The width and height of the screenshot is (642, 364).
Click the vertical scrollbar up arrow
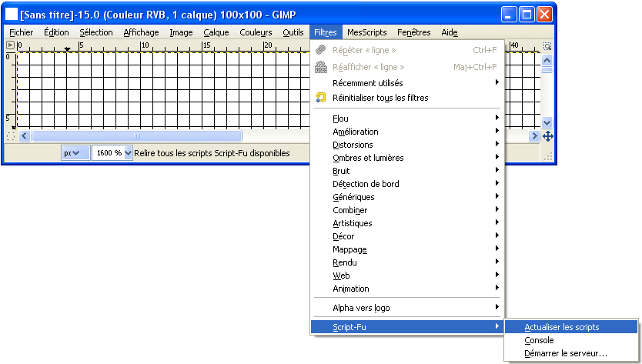547,61
